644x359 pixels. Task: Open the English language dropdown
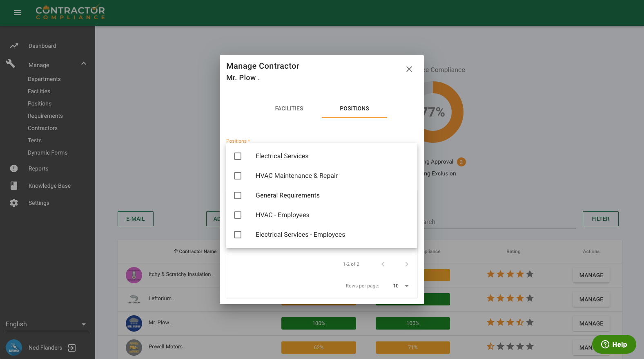point(47,324)
